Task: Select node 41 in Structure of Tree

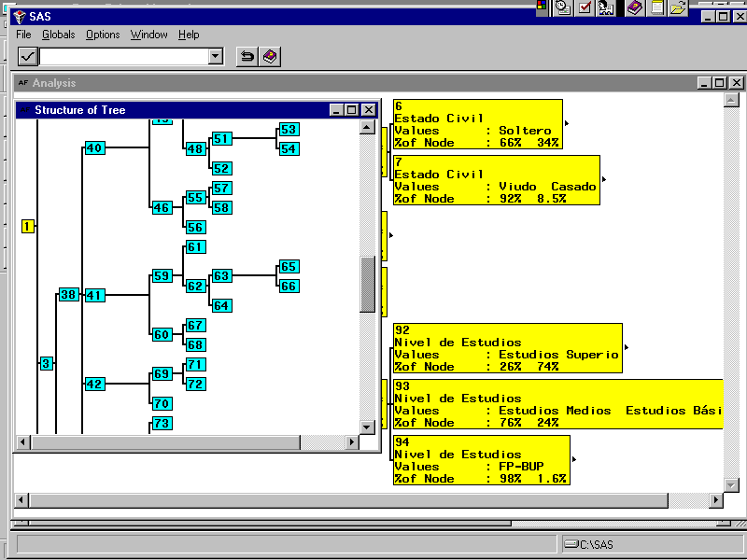Action: 94,295
